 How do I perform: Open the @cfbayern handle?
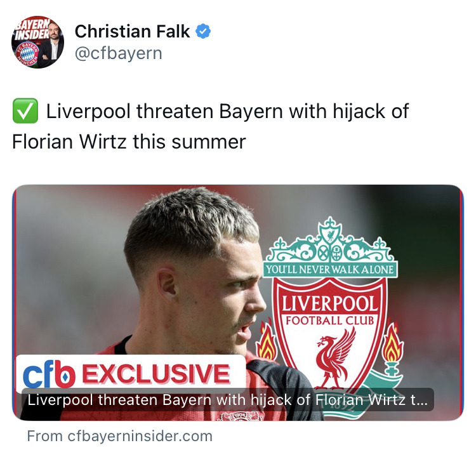coord(119,53)
